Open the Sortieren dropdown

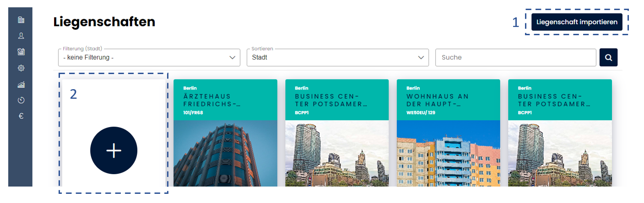click(x=337, y=58)
